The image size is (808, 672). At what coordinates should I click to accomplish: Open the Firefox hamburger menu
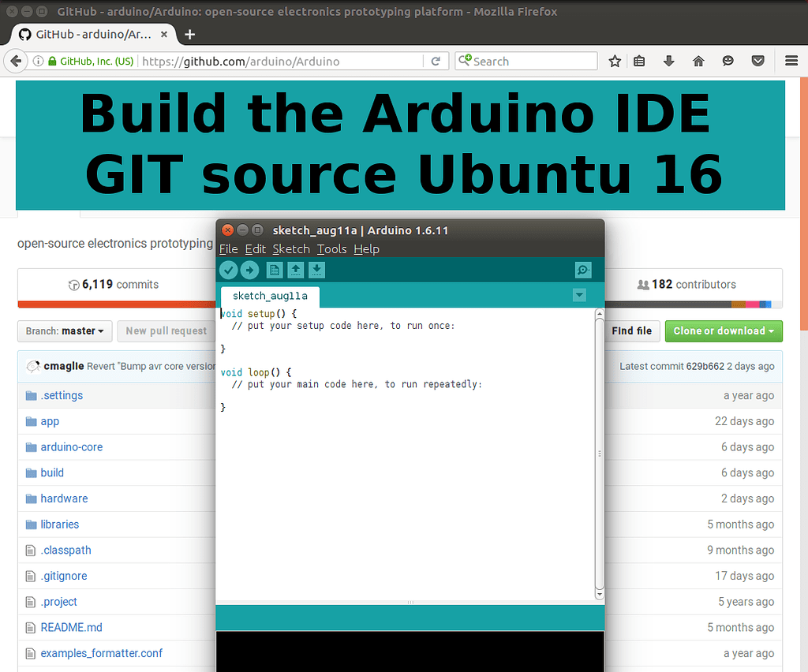pos(791,62)
